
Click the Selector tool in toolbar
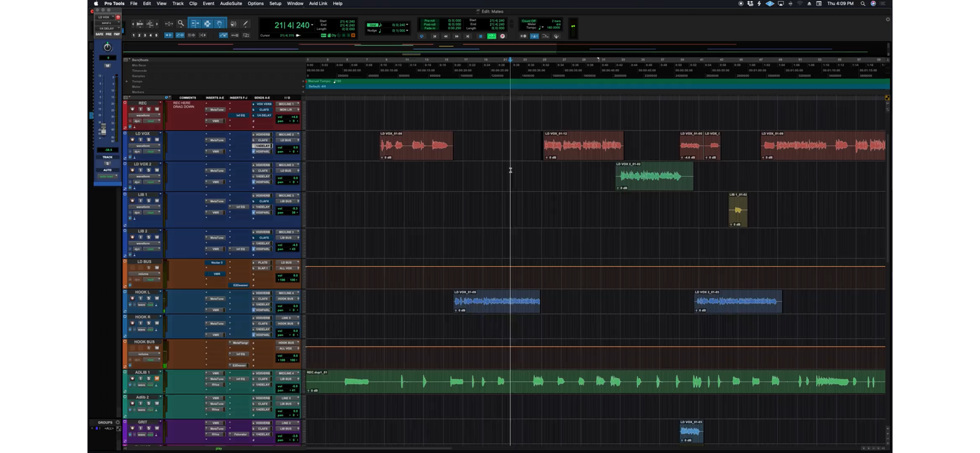(x=207, y=24)
